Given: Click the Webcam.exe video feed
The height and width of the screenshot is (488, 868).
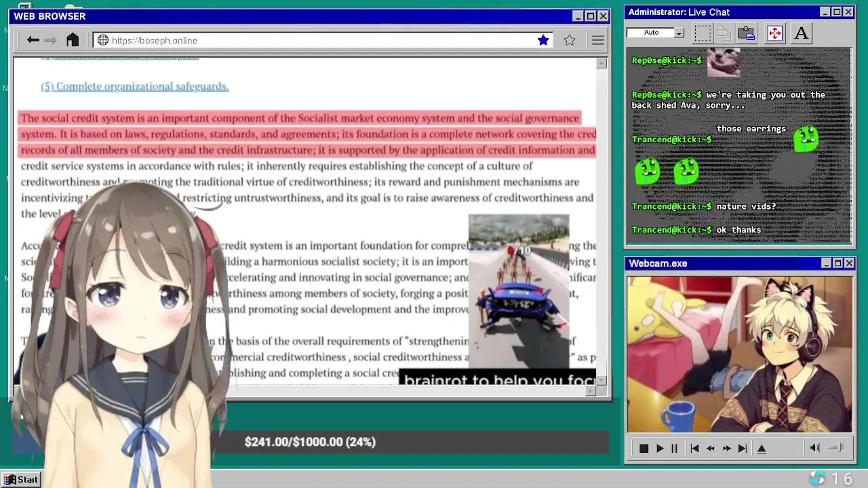Looking at the screenshot, I should tap(739, 354).
